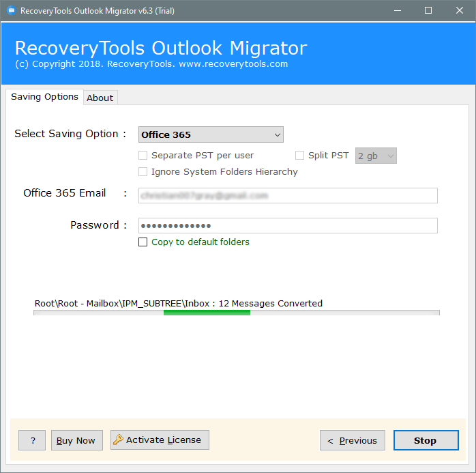This screenshot has width=476, height=473.
Task: Open the 2 gb split size dropdown
Action: (x=376, y=156)
